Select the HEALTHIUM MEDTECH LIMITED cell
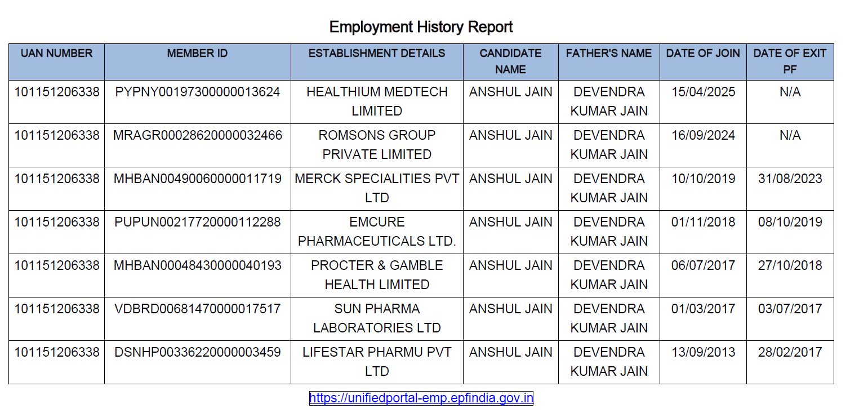 point(377,101)
